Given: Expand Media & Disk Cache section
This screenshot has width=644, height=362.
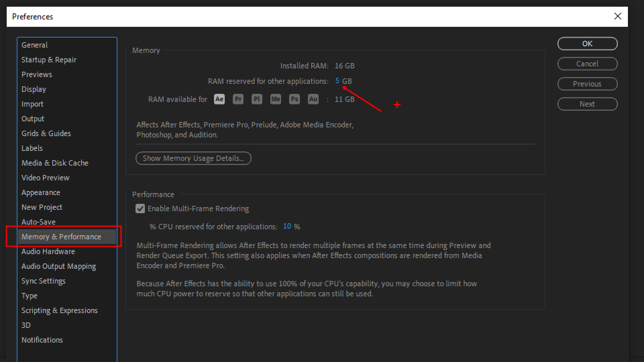Looking at the screenshot, I should tap(55, 163).
